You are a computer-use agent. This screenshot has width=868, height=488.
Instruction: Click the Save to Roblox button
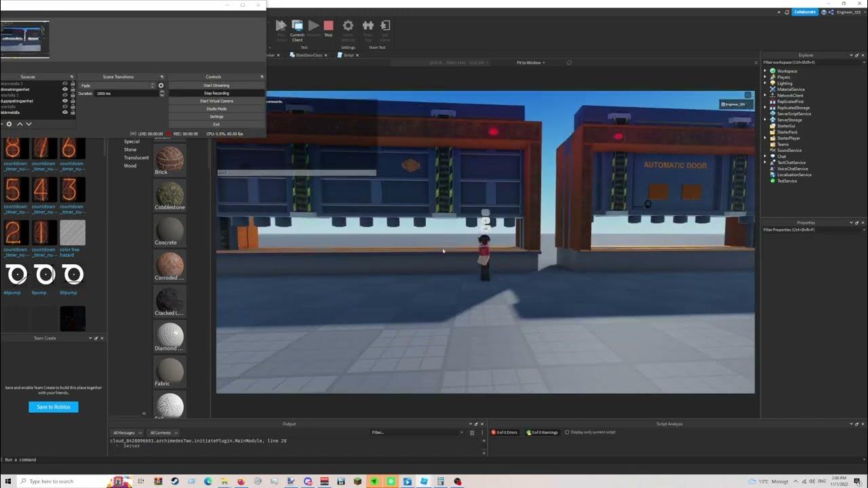coord(54,407)
